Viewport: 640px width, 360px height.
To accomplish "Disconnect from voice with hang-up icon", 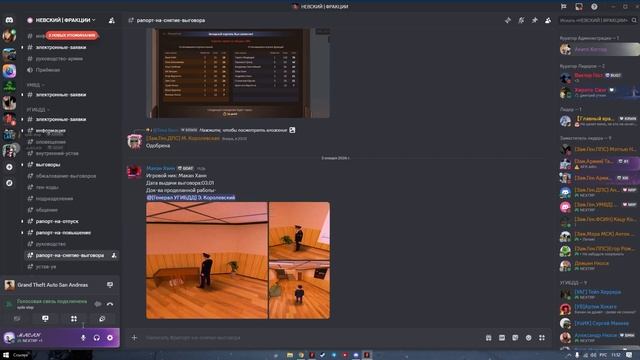I will point(110,304).
